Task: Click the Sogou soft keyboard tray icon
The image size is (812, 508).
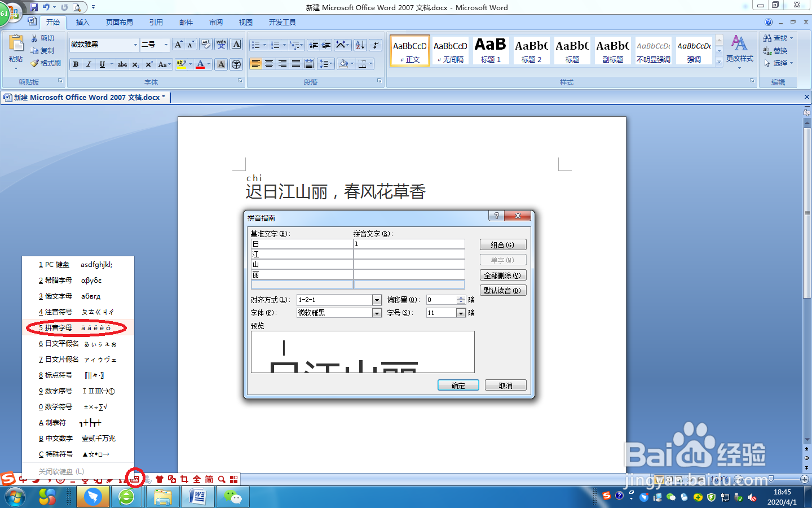Action: pos(135,478)
